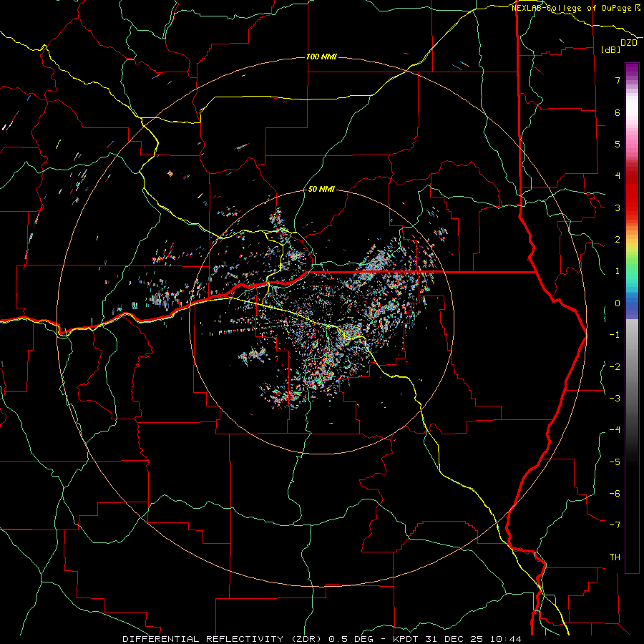Click the [dB] units label
Screen dimensions: 644x644
click(x=611, y=49)
